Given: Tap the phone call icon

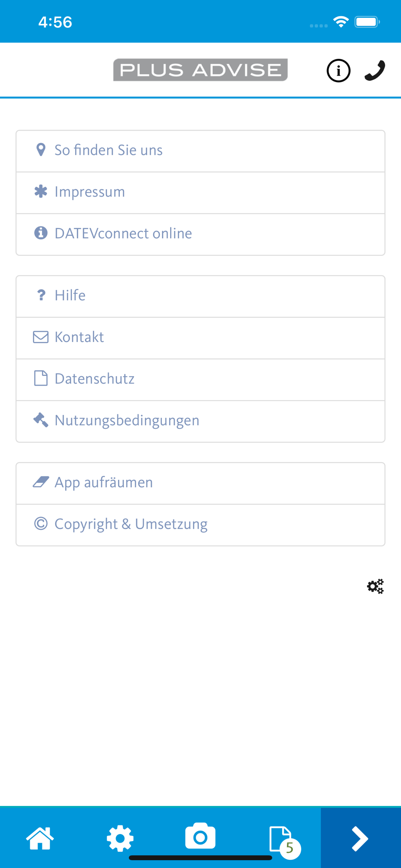Looking at the screenshot, I should (x=375, y=71).
